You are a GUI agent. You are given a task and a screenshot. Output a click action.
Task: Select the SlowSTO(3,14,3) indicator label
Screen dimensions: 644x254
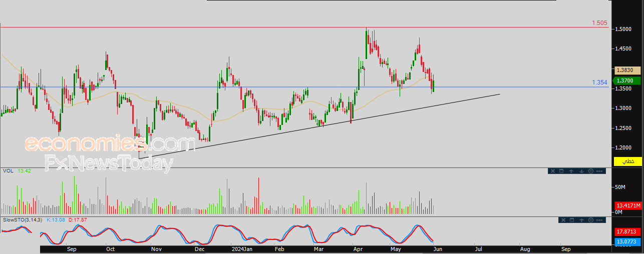pos(23,219)
